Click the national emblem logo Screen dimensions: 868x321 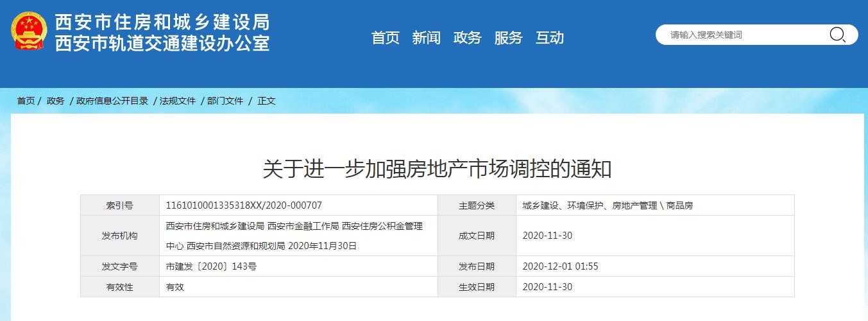point(29,31)
